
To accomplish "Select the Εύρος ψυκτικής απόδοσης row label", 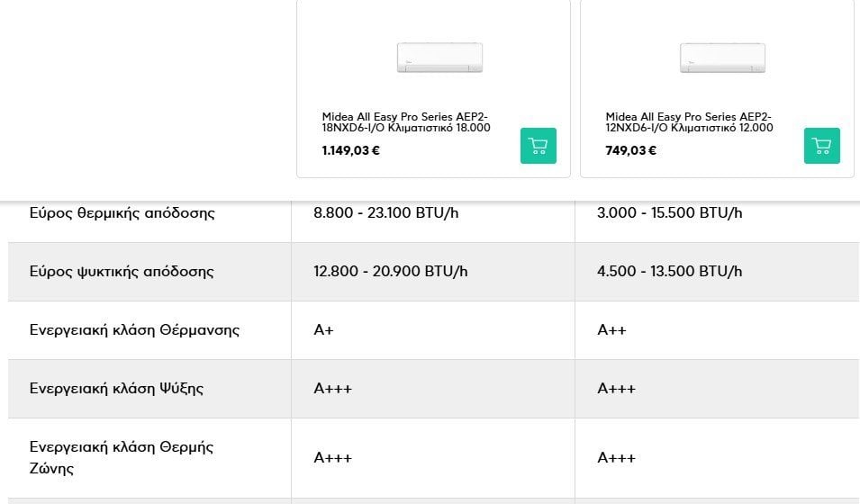I will 122,272.
